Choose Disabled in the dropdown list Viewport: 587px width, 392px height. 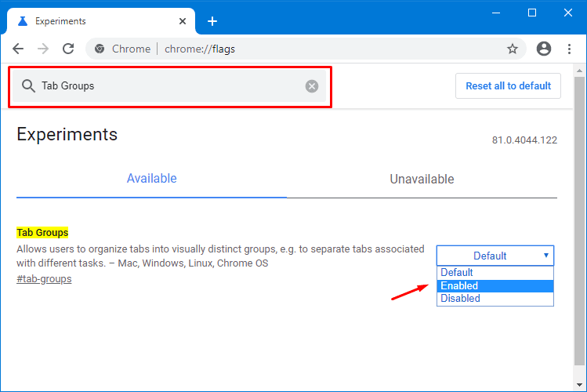[x=495, y=299]
